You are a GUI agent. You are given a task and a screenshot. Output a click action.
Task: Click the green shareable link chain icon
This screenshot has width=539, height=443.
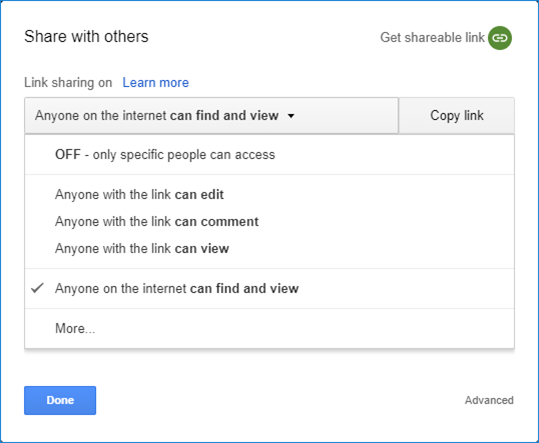pyautogui.click(x=499, y=38)
